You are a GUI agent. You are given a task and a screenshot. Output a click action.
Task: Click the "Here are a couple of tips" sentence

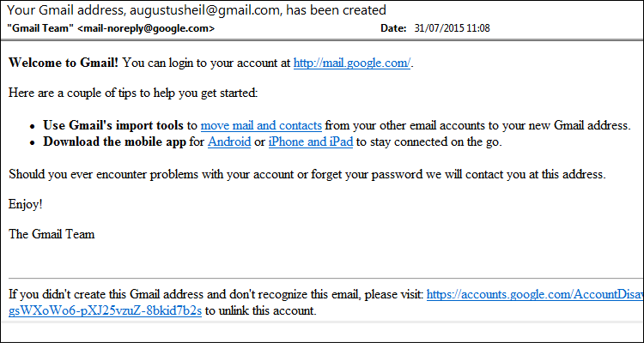click(133, 93)
